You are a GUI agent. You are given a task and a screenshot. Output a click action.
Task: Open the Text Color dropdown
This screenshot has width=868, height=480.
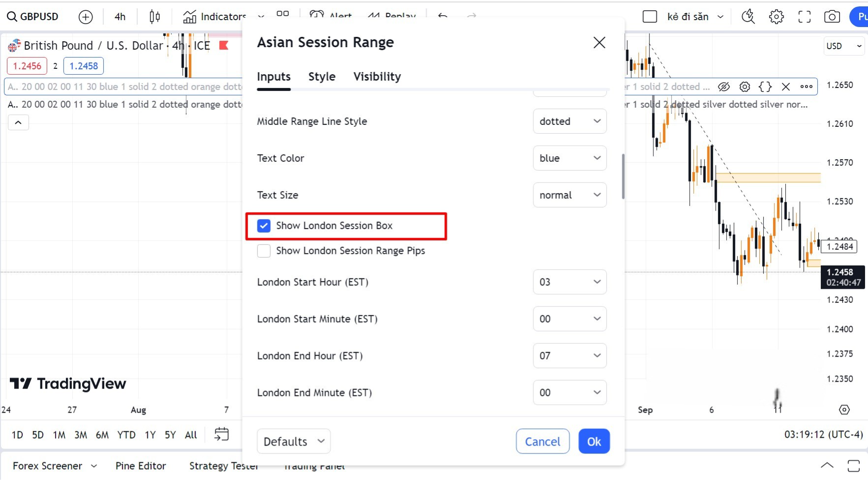pos(569,158)
